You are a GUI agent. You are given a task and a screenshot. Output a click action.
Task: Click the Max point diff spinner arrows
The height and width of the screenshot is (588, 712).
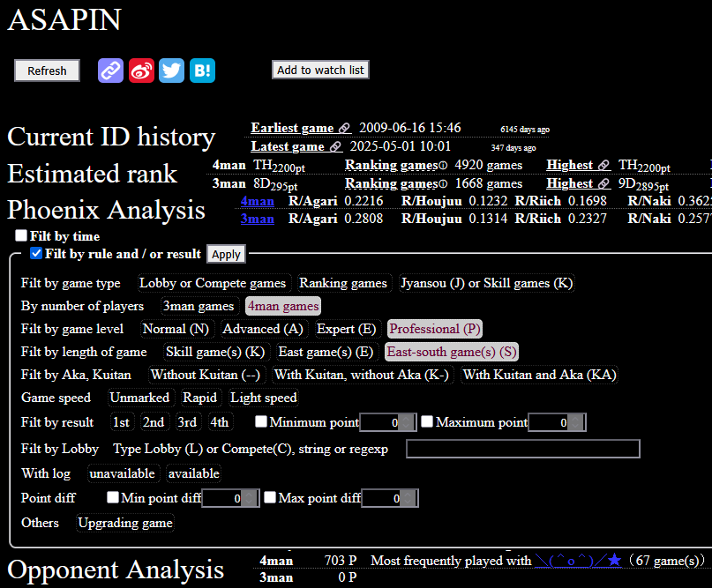pyautogui.click(x=408, y=498)
